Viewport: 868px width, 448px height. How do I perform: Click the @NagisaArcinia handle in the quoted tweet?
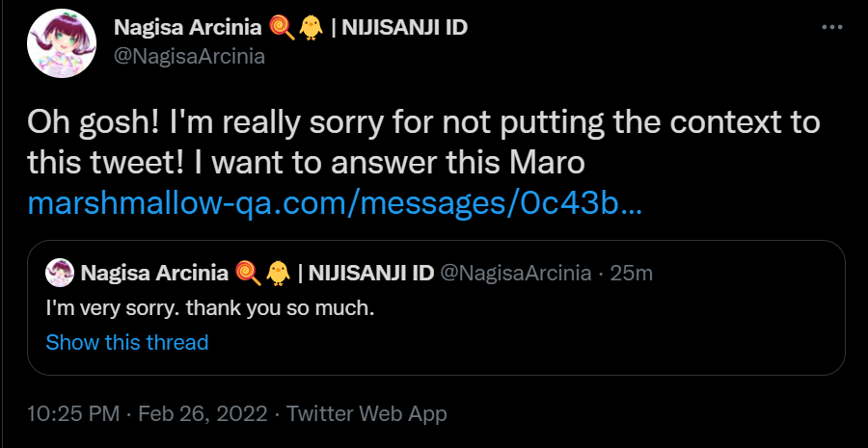pos(515,273)
